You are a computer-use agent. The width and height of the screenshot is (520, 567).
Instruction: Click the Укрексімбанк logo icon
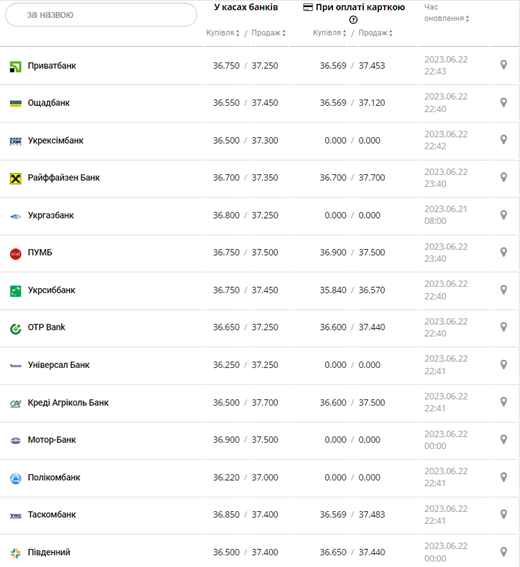(15, 141)
